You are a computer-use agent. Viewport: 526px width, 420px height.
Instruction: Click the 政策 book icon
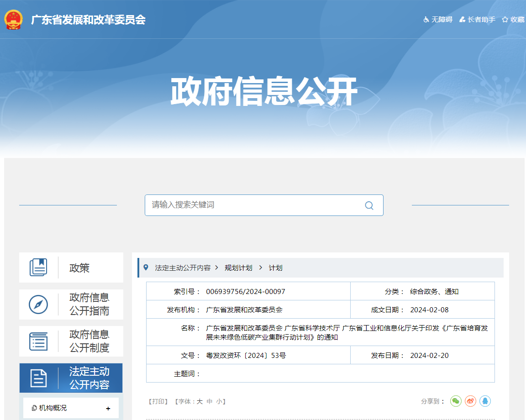coord(38,268)
